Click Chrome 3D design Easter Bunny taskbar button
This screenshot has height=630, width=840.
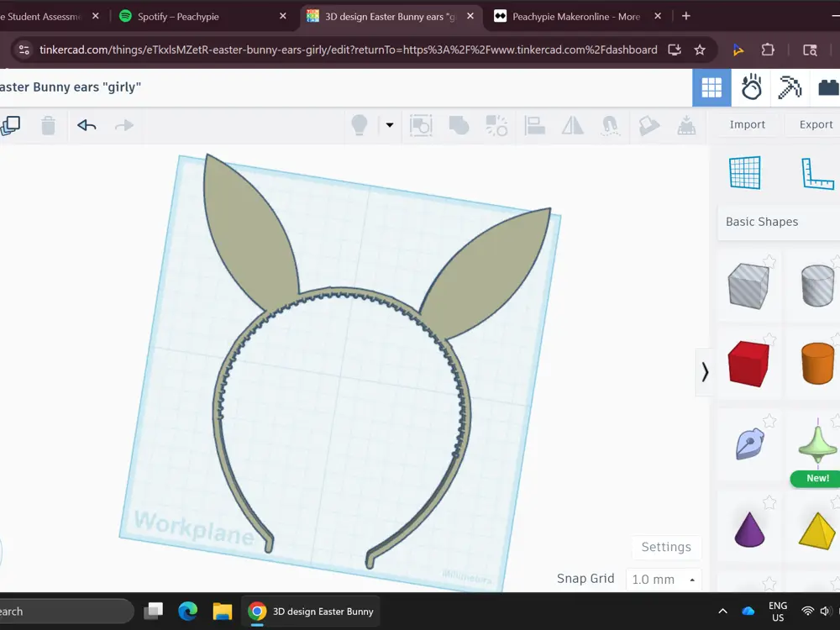click(312, 612)
